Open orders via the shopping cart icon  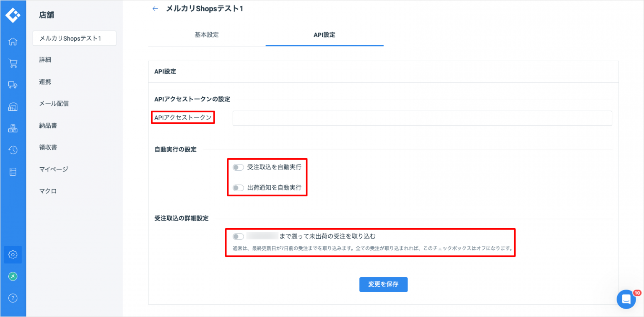pos(13,63)
